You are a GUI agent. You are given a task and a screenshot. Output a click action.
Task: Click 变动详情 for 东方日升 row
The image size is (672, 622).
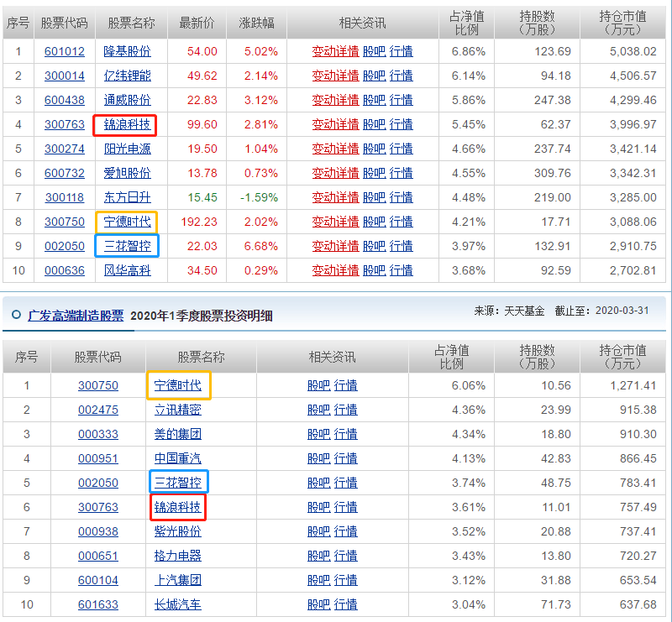click(335, 197)
